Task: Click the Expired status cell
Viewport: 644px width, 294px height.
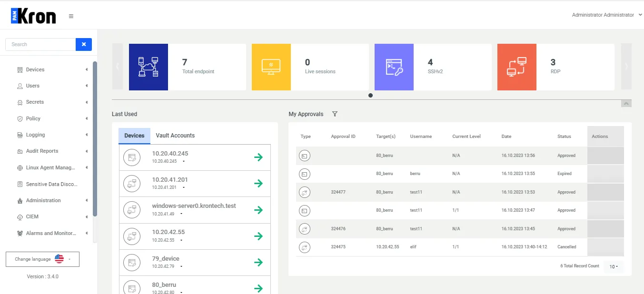Action: (x=565, y=174)
